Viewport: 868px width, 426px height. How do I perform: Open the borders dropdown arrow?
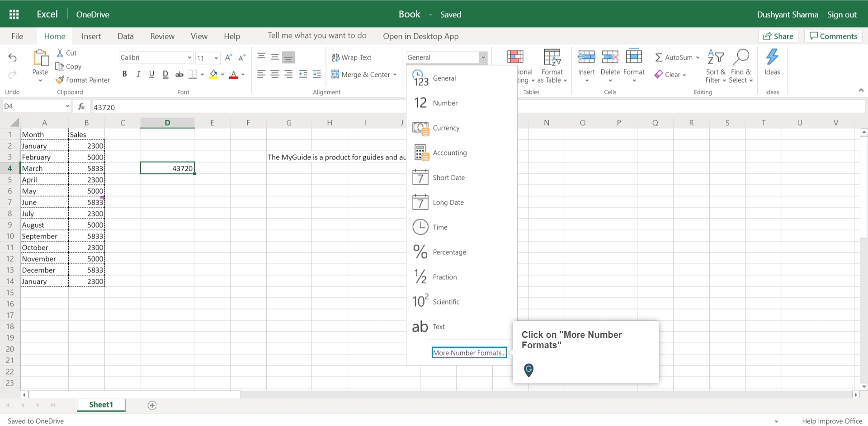pos(202,75)
